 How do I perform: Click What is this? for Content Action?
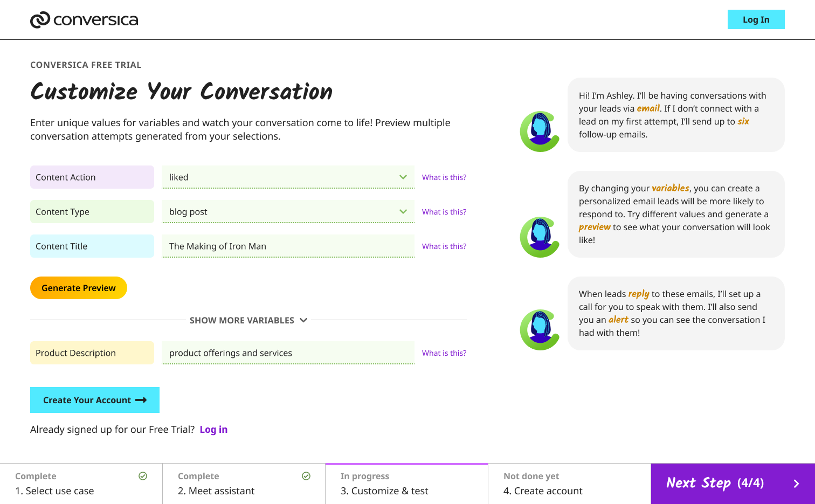(x=444, y=177)
